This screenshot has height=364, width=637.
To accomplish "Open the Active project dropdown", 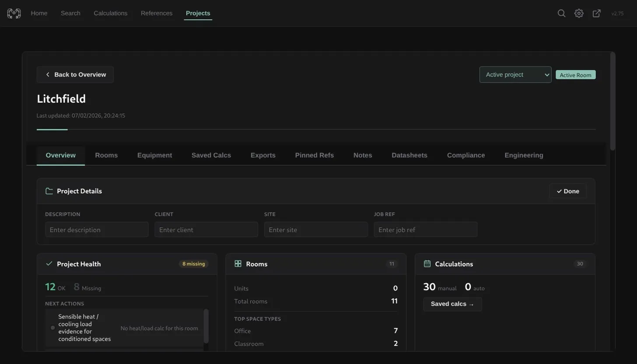I will pos(514,74).
